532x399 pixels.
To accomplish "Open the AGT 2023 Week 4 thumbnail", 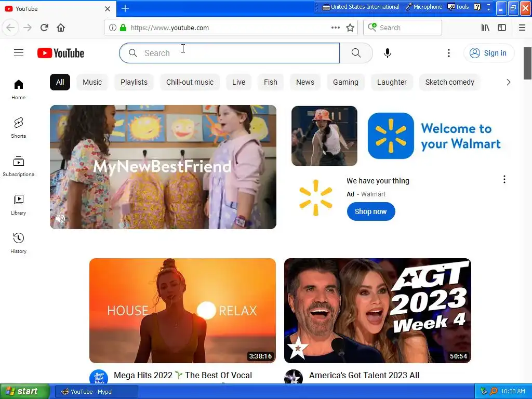I will pyautogui.click(x=378, y=311).
